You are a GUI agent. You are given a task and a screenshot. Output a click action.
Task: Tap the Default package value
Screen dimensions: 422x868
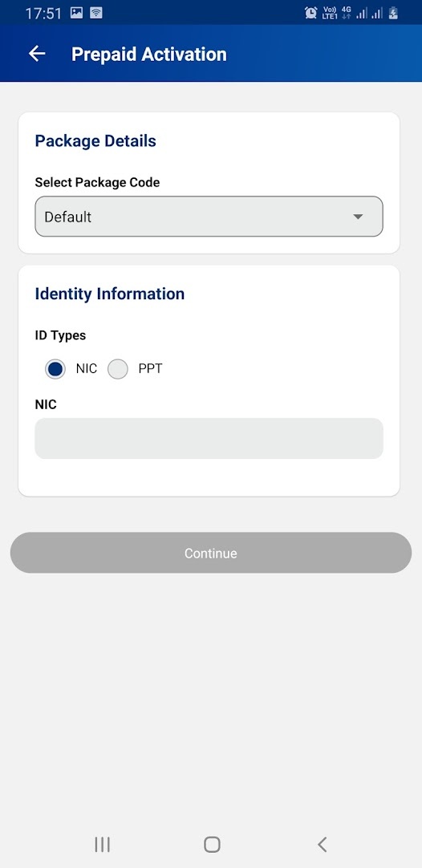pos(68,217)
